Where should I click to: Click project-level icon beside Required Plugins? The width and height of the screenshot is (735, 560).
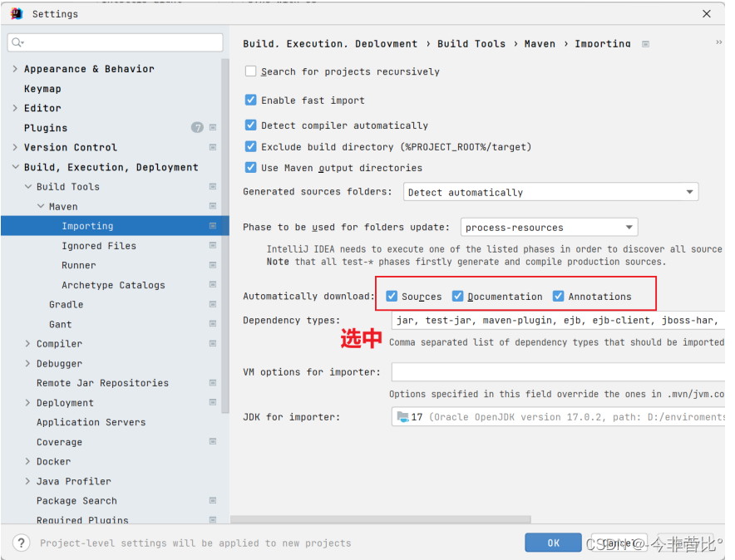coord(213,520)
